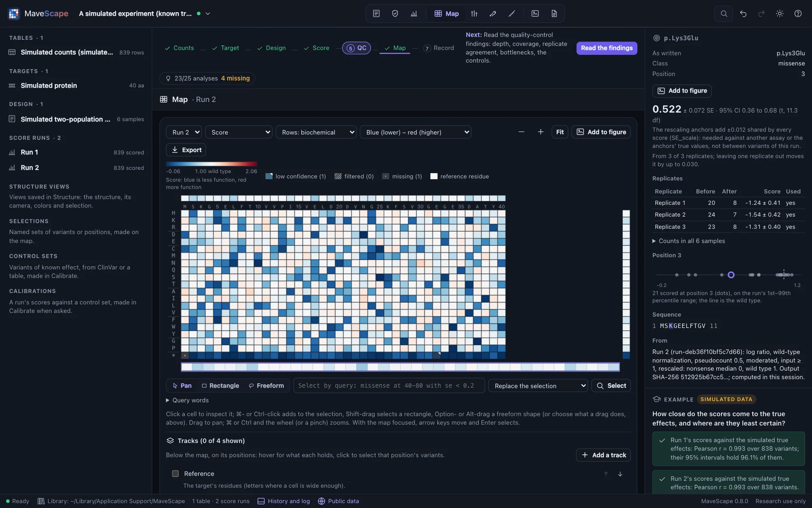Switch to the Map tab in toolbar
The width and height of the screenshot is (812, 508).
[447, 13]
